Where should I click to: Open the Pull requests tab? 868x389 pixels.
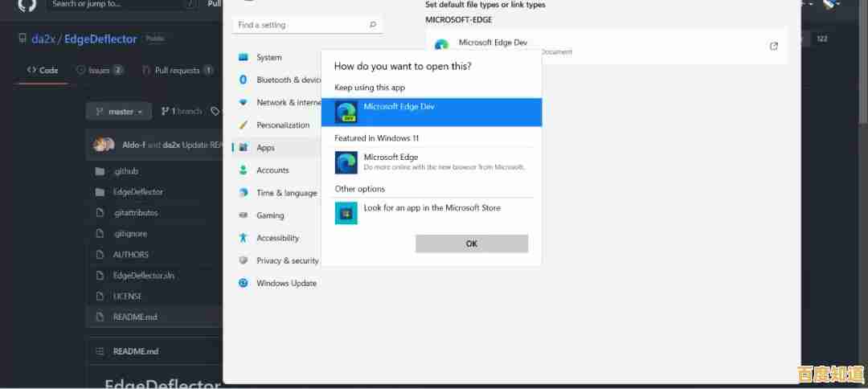177,71
